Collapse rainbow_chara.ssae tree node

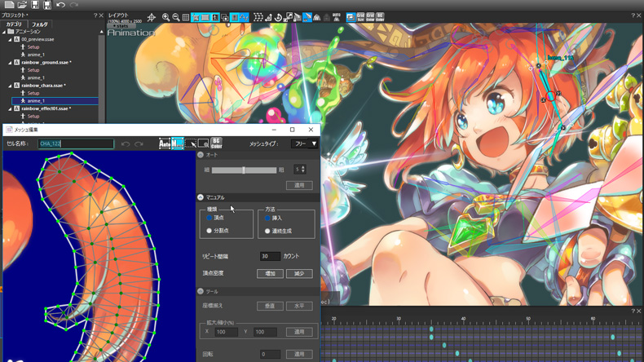coord(10,86)
